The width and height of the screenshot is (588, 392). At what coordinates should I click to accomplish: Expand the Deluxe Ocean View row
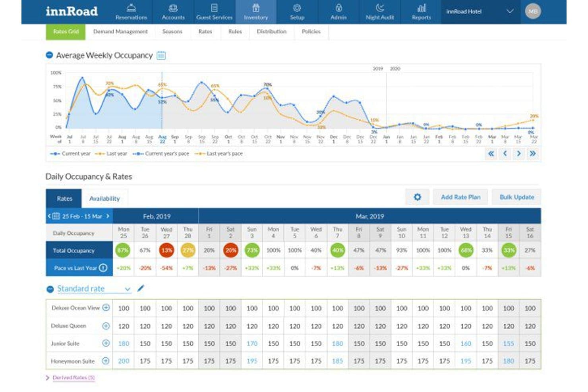click(106, 307)
